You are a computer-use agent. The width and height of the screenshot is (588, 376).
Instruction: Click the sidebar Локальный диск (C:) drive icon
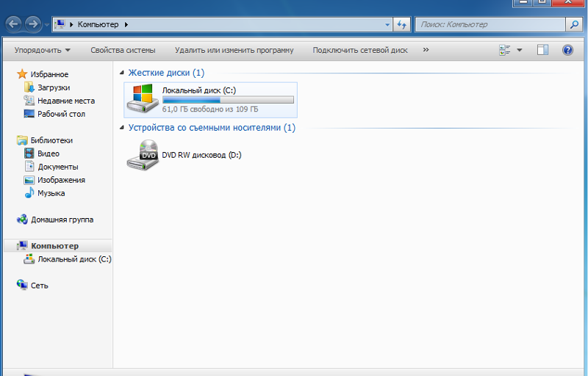[29, 258]
